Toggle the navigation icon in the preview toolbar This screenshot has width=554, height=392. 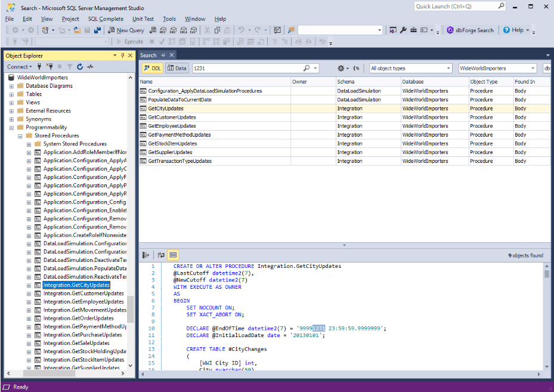(x=145, y=255)
